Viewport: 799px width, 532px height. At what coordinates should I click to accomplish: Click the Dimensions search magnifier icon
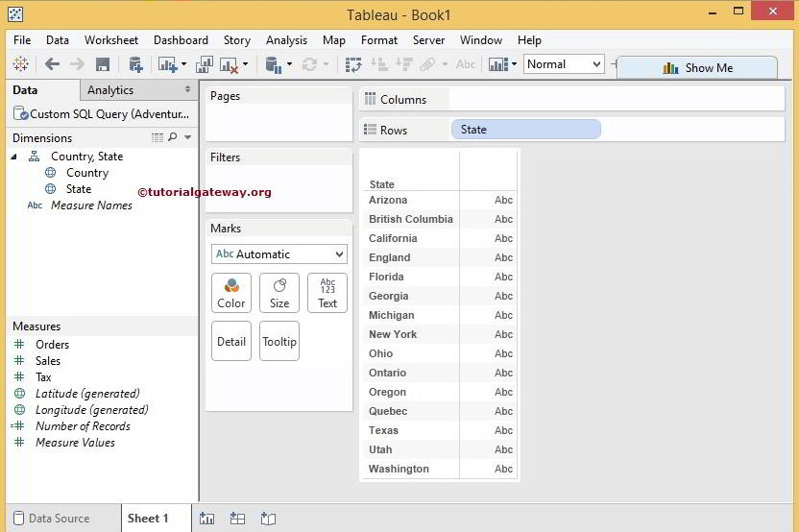tap(173, 137)
